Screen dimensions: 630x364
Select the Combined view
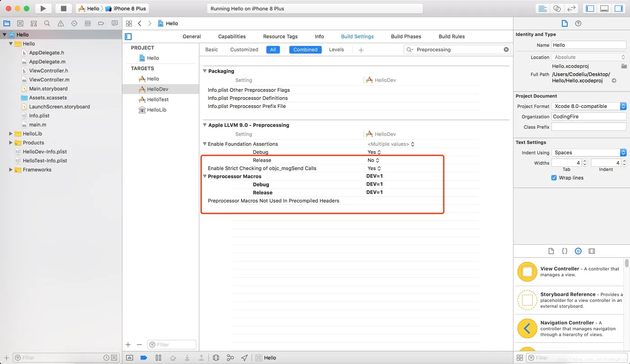coord(305,49)
